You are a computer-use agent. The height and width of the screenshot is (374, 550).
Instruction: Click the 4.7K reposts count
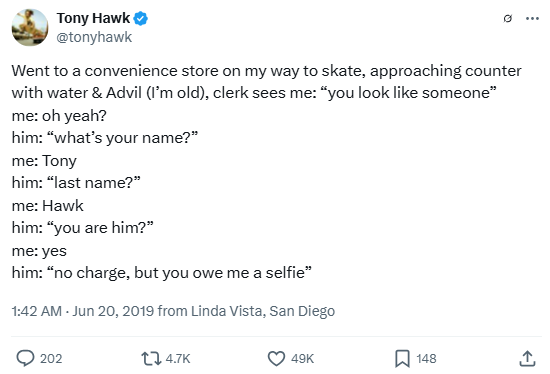[177, 359]
